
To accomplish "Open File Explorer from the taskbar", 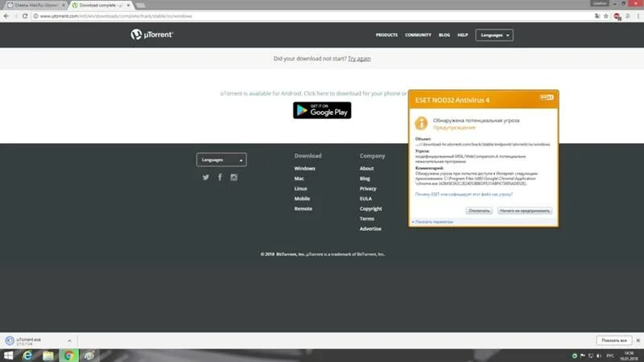I will tap(48, 356).
